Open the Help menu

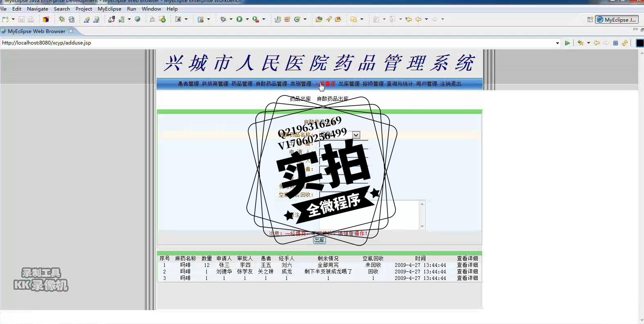pos(172,9)
